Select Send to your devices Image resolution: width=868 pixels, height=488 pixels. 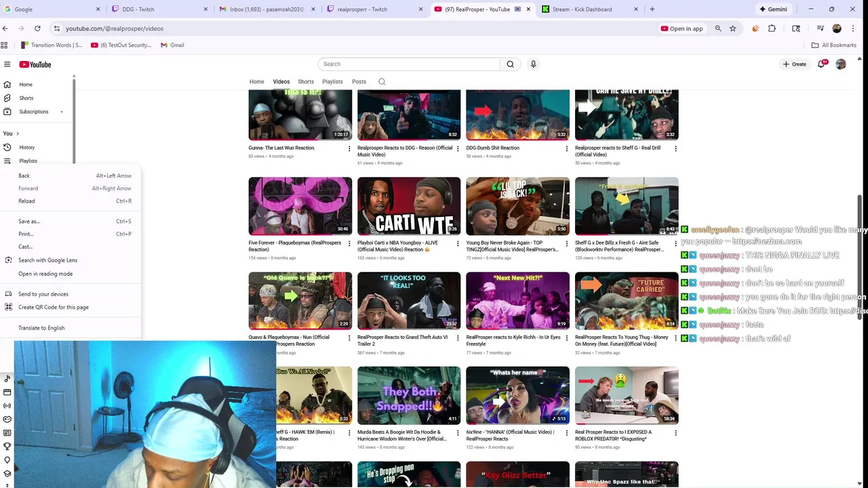point(71,294)
